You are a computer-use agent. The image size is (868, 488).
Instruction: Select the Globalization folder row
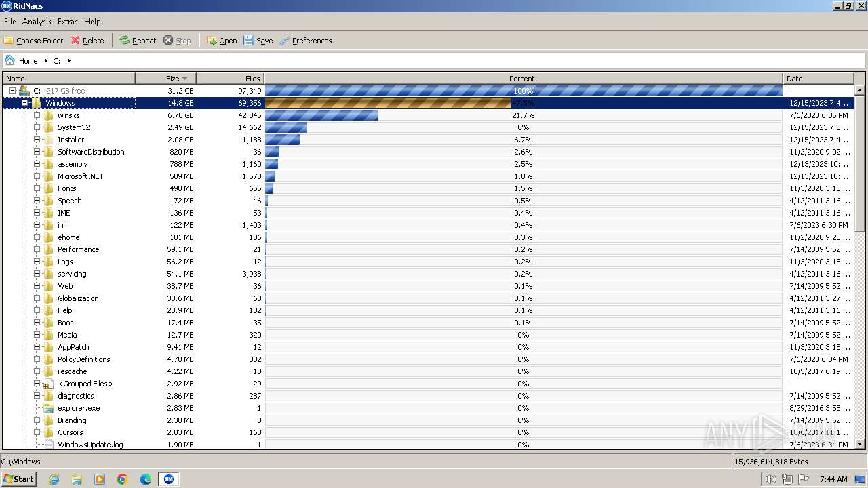point(429,298)
